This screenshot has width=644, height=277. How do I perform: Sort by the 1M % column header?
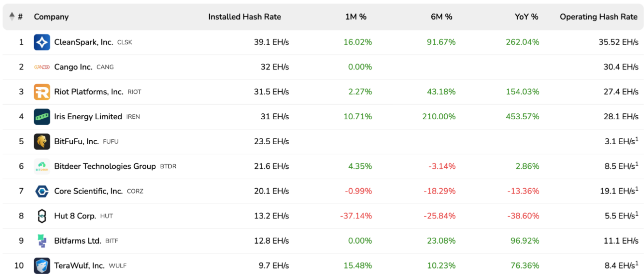click(356, 17)
